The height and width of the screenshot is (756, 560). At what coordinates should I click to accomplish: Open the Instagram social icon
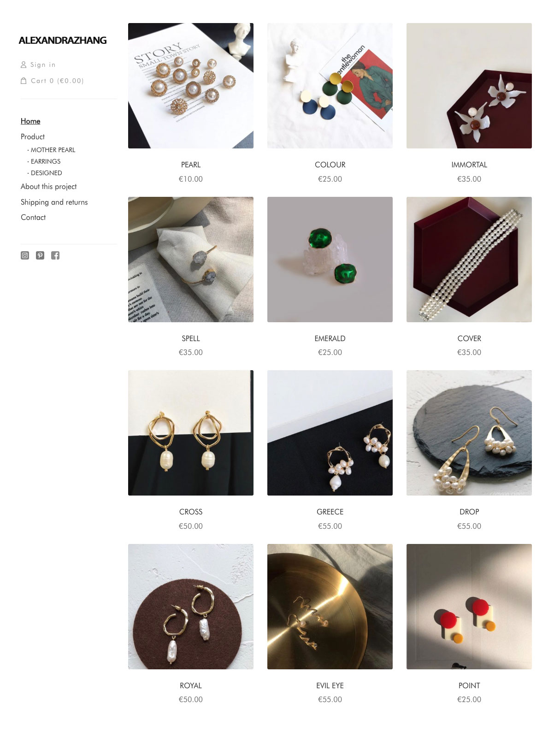25,255
